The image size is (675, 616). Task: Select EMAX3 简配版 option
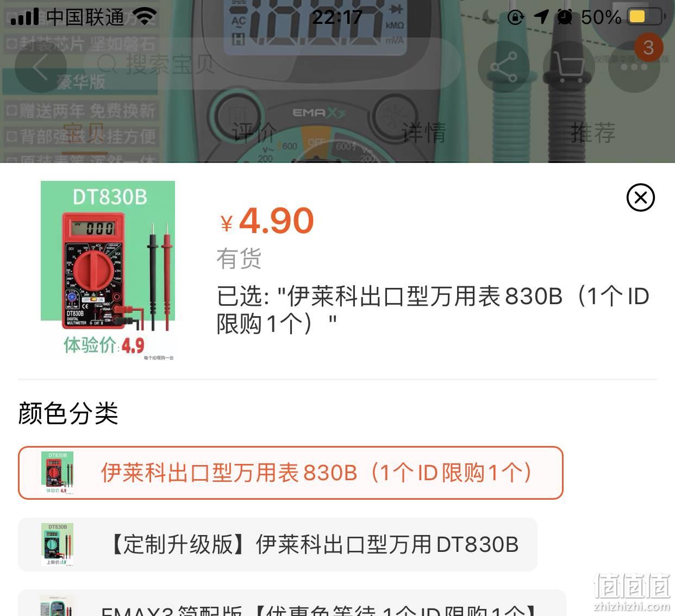click(292, 604)
